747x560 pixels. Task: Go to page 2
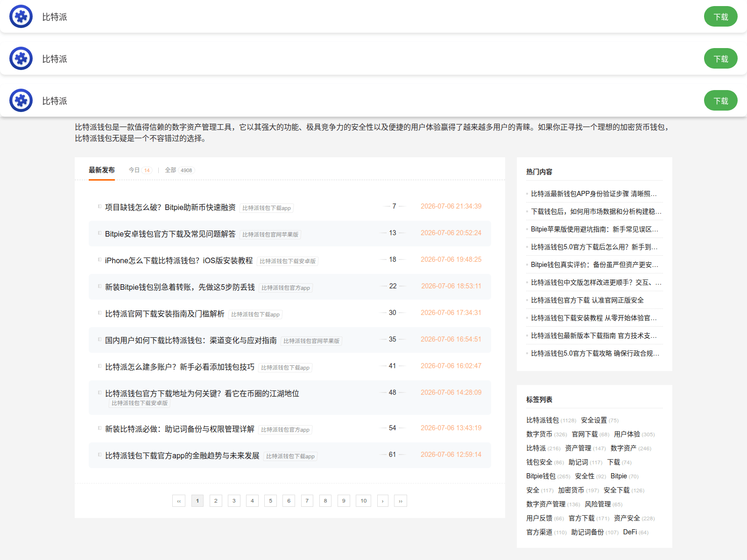pyautogui.click(x=216, y=501)
